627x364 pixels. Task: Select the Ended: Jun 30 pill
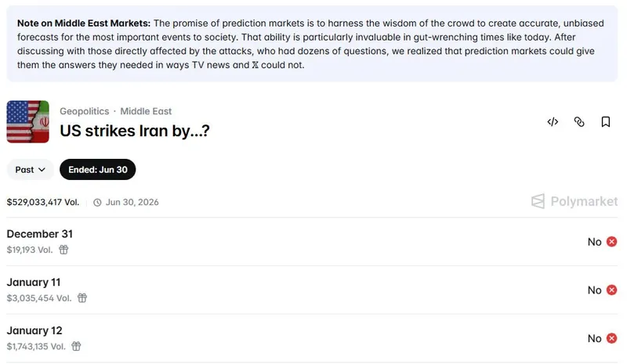tap(98, 169)
